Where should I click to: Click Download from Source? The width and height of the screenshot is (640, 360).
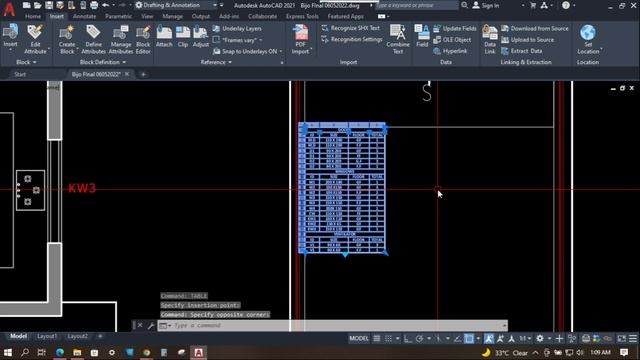pyautogui.click(x=535, y=29)
